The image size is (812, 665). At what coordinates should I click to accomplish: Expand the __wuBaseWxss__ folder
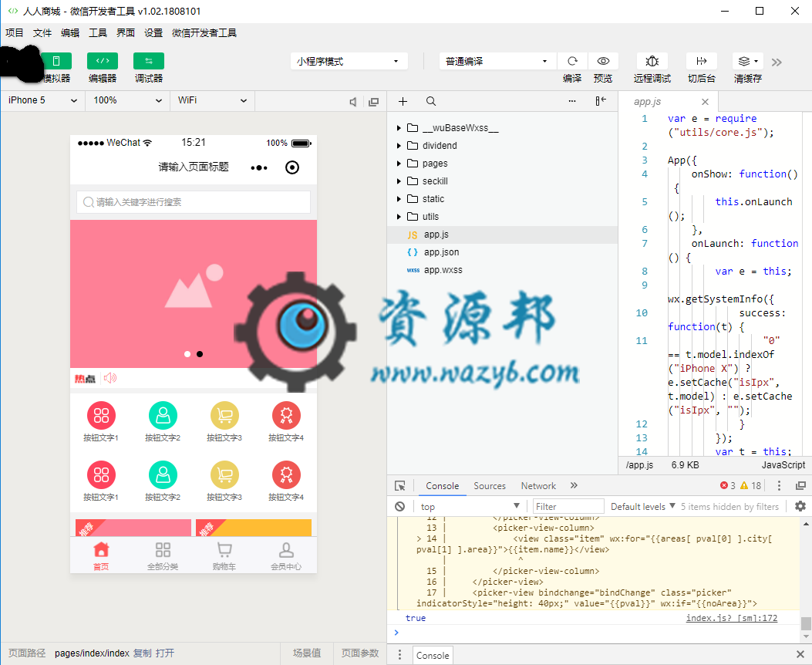399,128
